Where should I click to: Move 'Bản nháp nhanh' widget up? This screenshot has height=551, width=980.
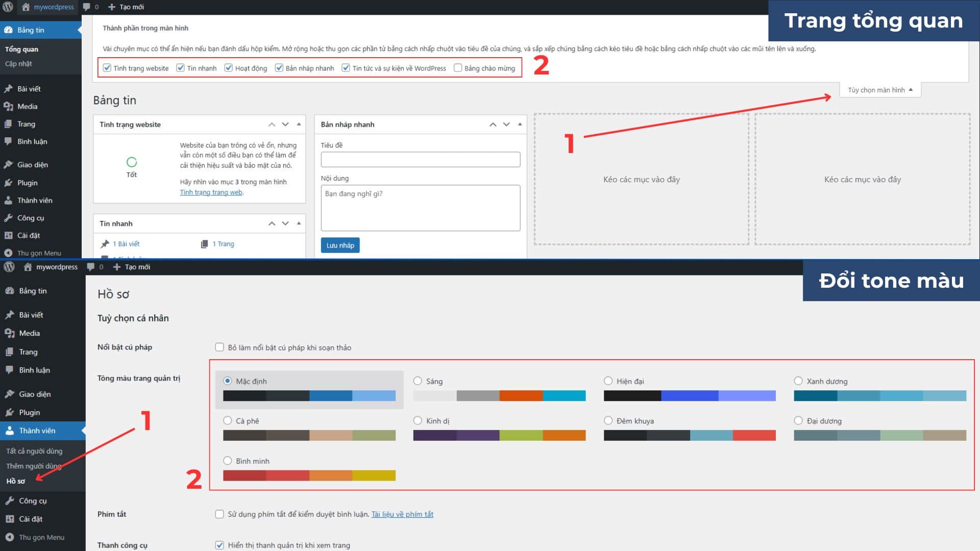pyautogui.click(x=493, y=124)
